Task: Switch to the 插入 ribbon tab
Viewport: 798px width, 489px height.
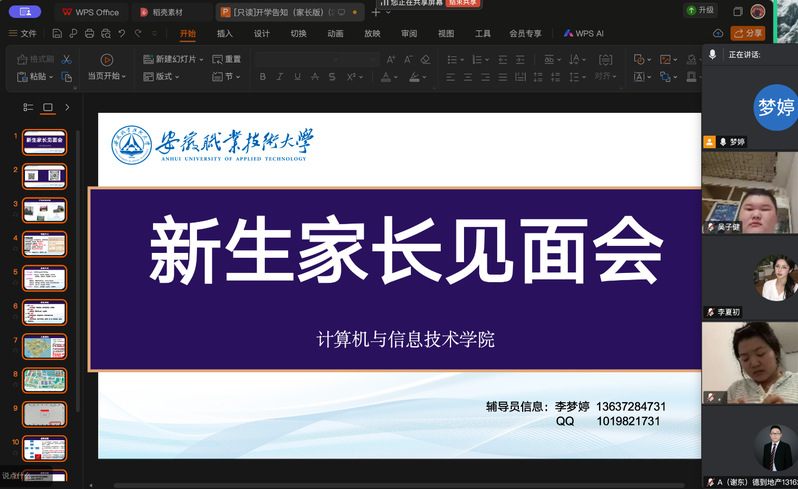Action: click(225, 33)
